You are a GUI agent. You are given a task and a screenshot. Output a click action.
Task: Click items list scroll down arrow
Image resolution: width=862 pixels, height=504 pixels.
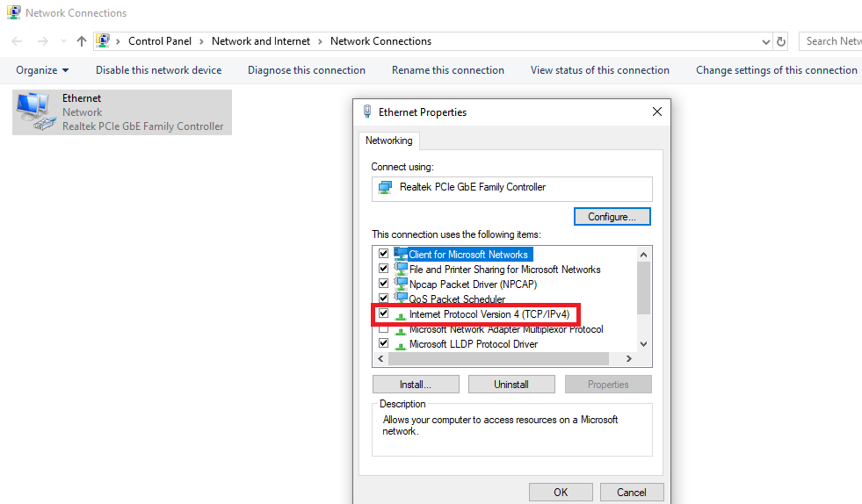(644, 344)
